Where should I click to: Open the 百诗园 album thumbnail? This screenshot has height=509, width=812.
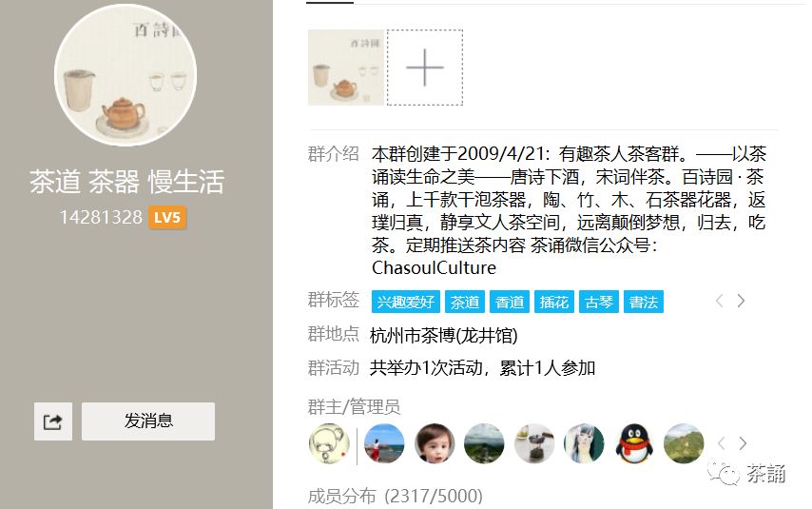(346, 68)
